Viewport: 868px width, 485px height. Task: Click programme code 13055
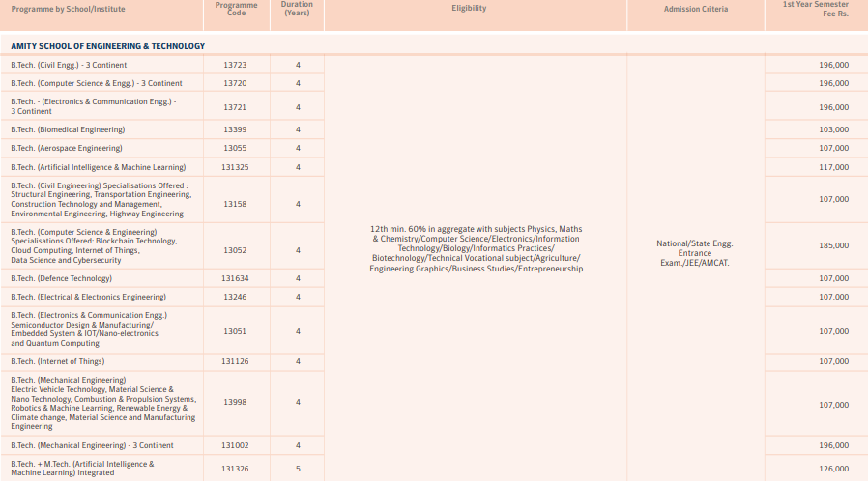235,148
